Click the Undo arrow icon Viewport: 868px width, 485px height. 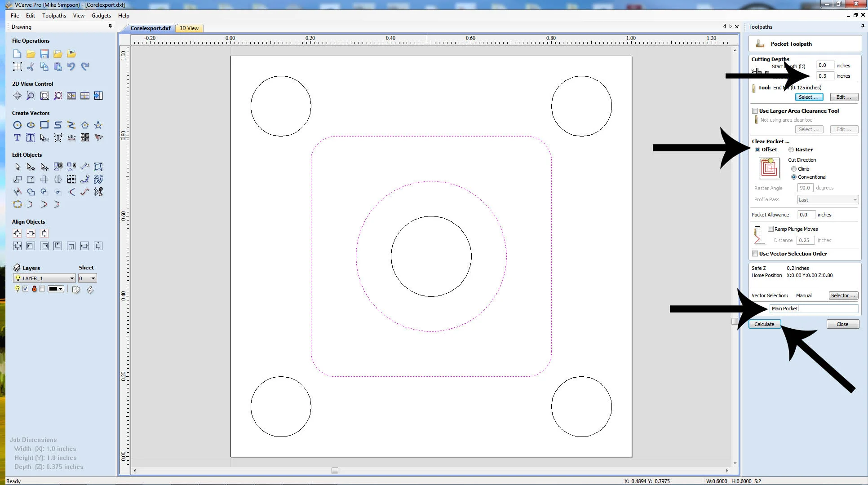pyautogui.click(x=71, y=66)
